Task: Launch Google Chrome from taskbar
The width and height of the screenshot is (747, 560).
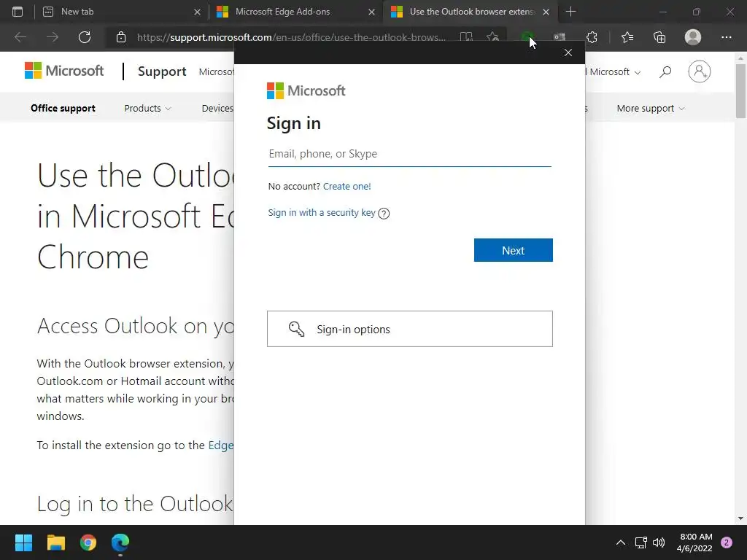Action: coord(88,542)
